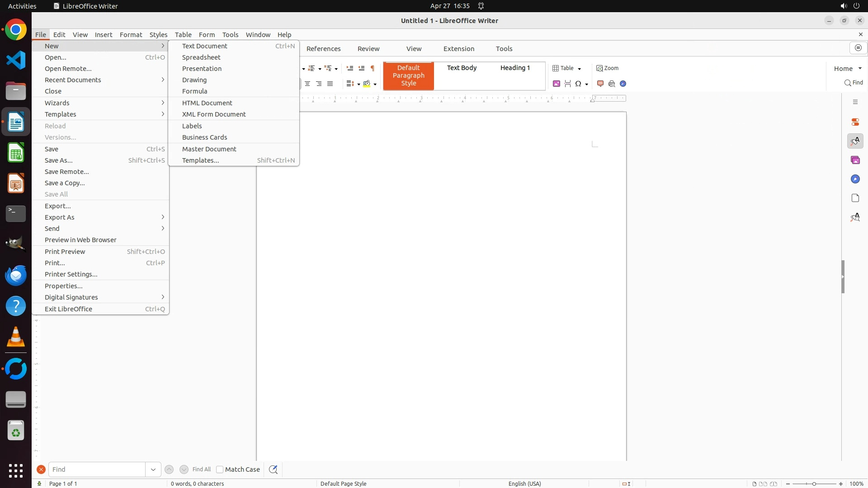
Task: Toggle formatting marks pilcrow icon
Action: (x=373, y=68)
